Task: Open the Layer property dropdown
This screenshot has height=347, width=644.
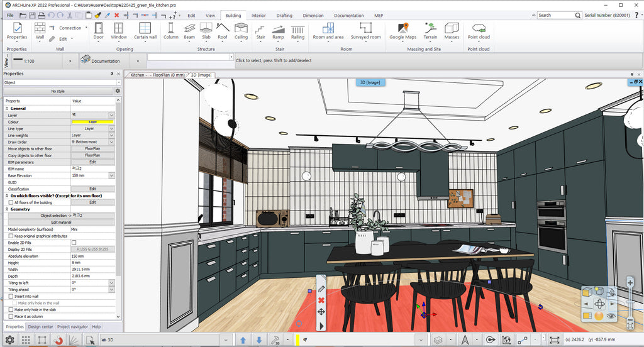Action: (x=111, y=116)
